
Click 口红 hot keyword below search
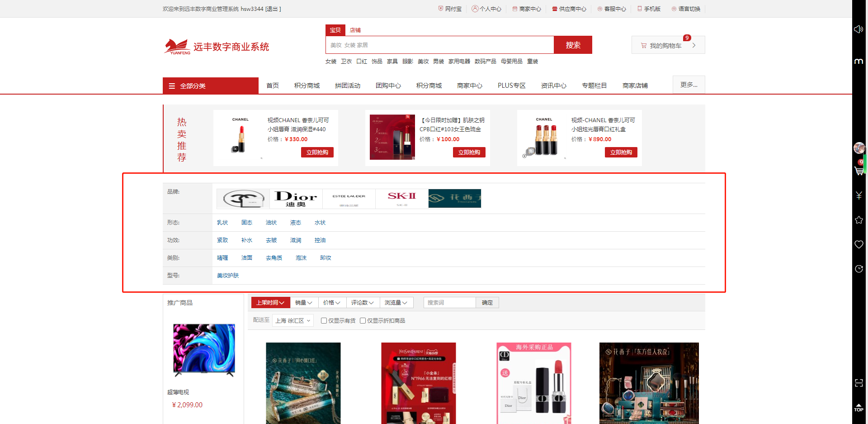[x=362, y=62]
